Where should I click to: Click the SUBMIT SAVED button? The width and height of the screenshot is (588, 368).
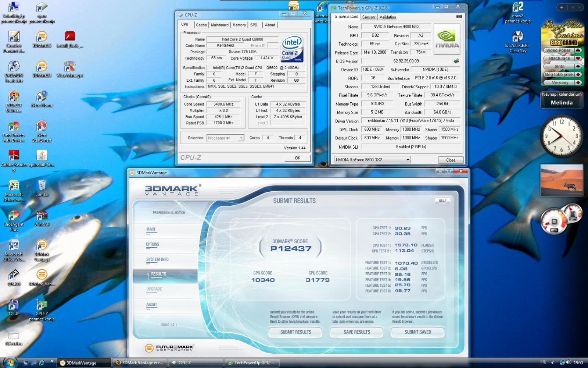coord(417,332)
